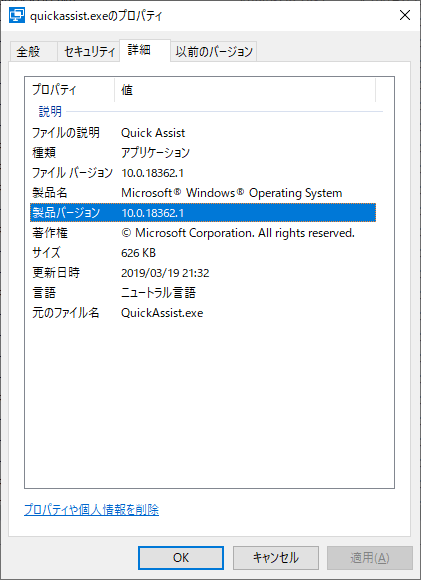Click the highlighted 製品バージョン row
Screen dimensions: 421x580
tap(203, 213)
